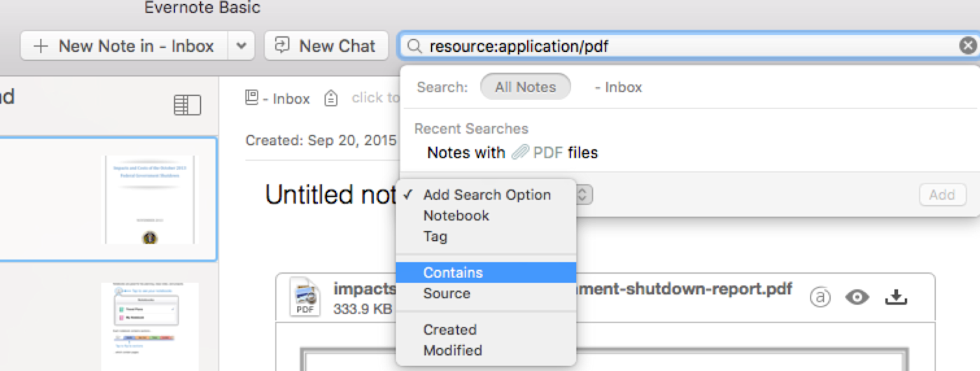Click the - Inbox notebook label in note header
The width and height of the screenshot is (980, 371).
(286, 99)
